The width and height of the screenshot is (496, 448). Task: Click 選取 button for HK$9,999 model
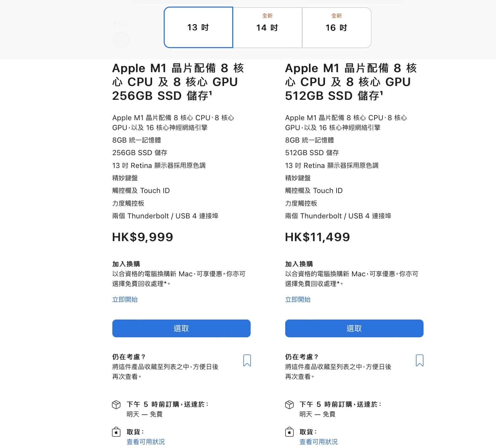click(x=181, y=328)
